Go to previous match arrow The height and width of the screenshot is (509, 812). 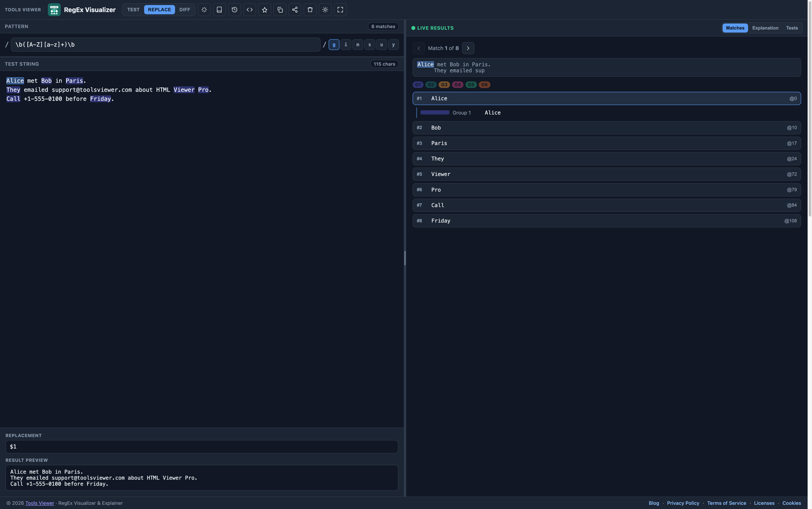[x=419, y=48]
